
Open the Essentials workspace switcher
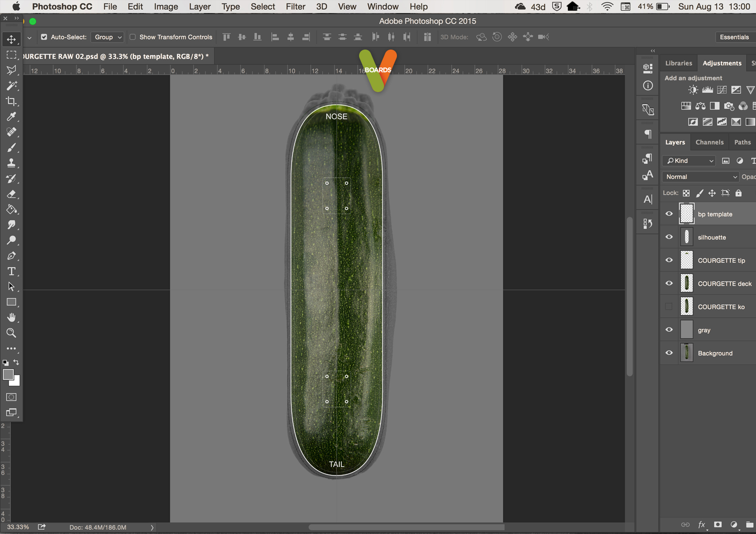click(x=734, y=37)
